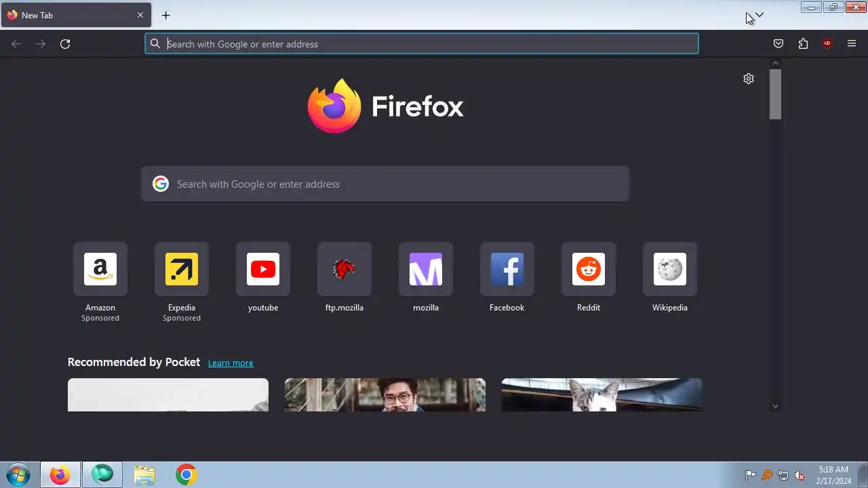
Task: Click the taskbar clock showing 5:18 AM
Action: pyautogui.click(x=833, y=475)
